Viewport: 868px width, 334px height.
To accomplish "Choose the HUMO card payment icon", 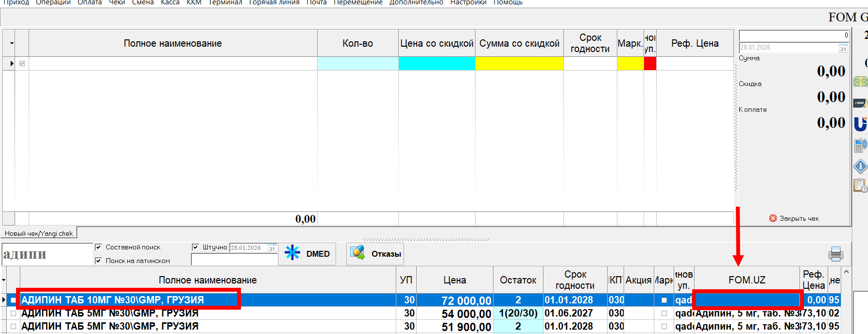I will click(x=861, y=103).
